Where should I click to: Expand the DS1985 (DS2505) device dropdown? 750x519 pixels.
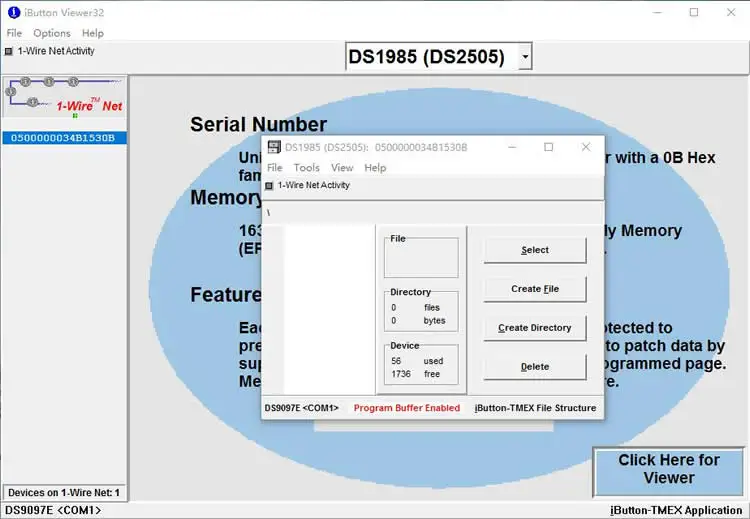pyautogui.click(x=525, y=56)
